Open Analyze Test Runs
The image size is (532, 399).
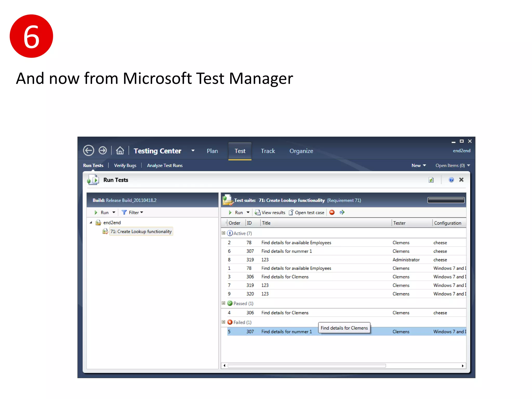(x=165, y=165)
